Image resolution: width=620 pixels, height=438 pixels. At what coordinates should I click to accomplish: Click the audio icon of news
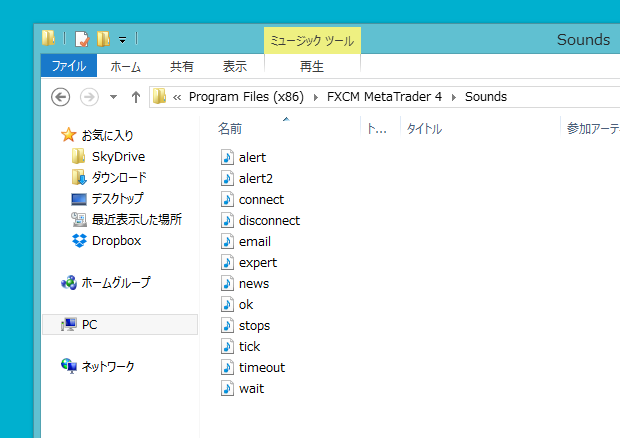pos(227,283)
